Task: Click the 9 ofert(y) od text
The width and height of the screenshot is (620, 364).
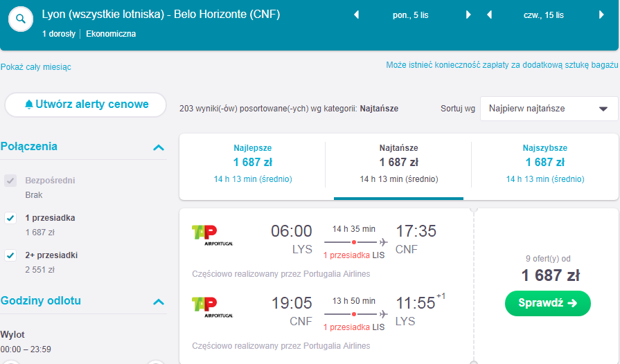Action: coord(548,259)
